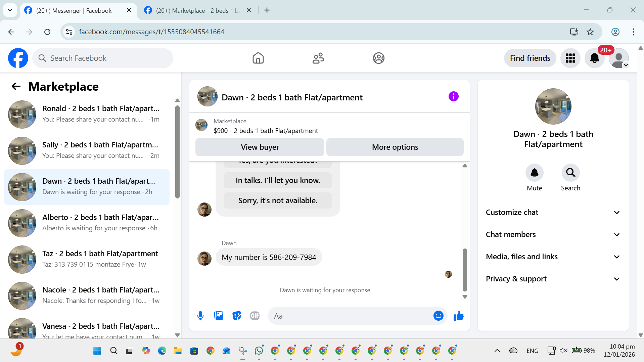Click the More options button

point(395,147)
